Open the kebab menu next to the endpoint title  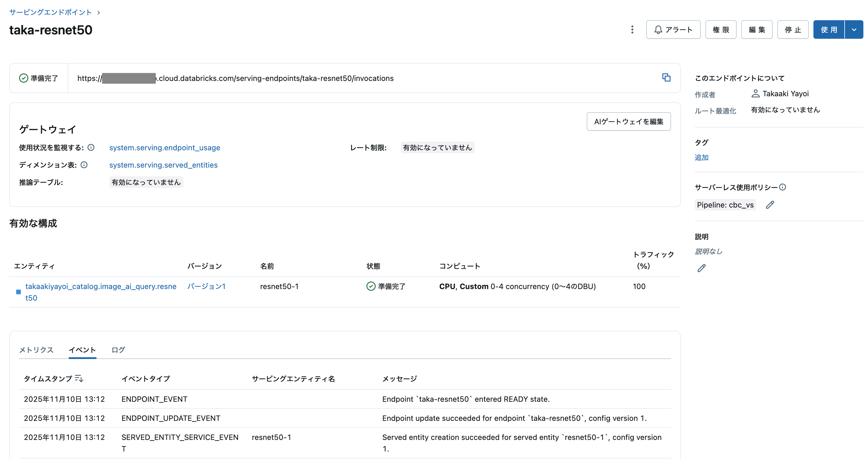[x=632, y=30]
